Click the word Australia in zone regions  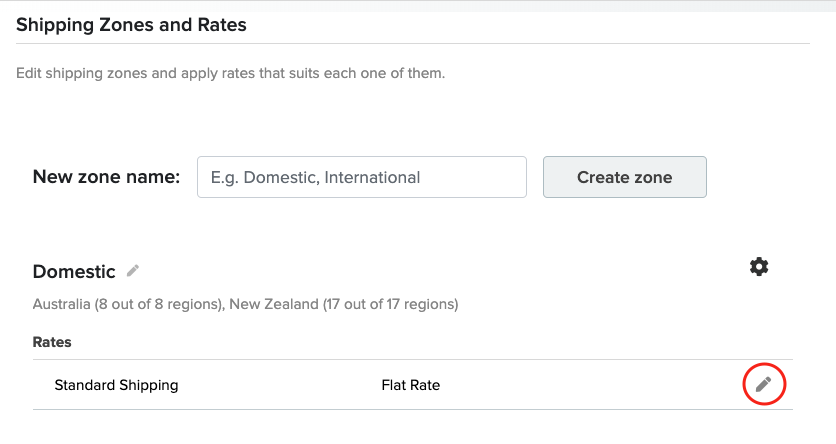pyautogui.click(x=61, y=304)
